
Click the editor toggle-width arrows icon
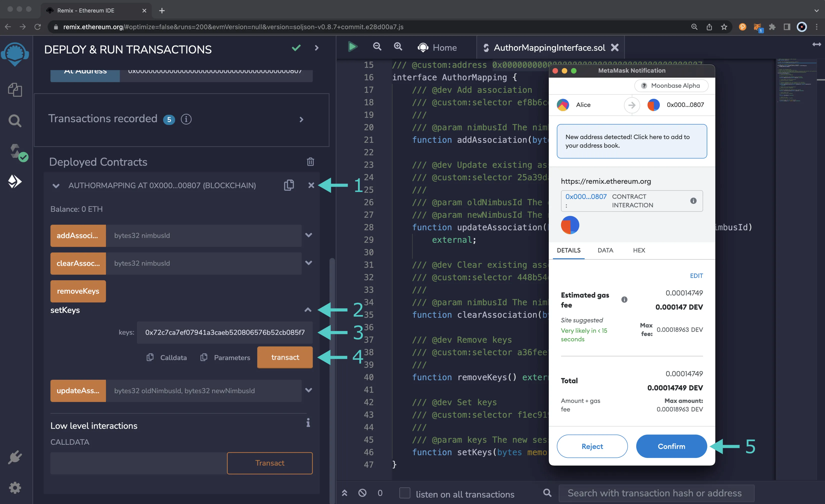(x=817, y=44)
